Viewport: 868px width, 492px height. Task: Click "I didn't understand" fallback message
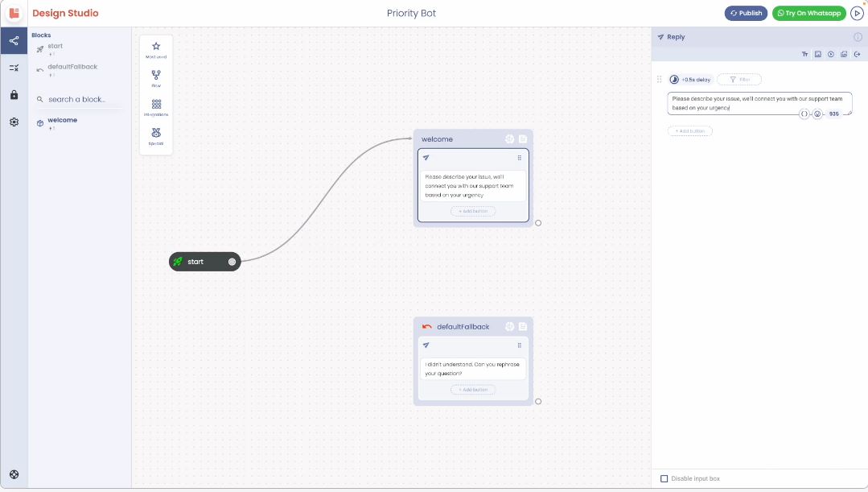coord(472,369)
